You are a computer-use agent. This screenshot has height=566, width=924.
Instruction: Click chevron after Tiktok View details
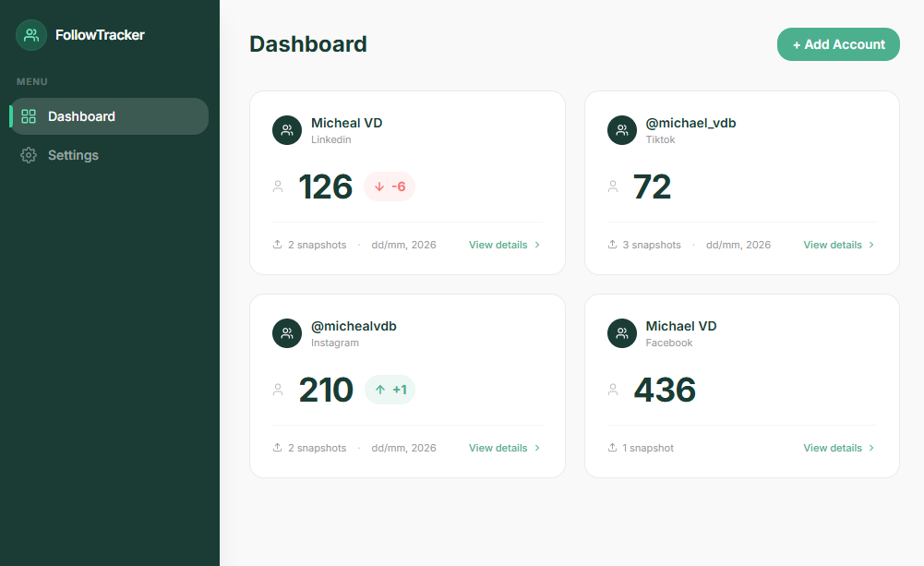(x=871, y=245)
